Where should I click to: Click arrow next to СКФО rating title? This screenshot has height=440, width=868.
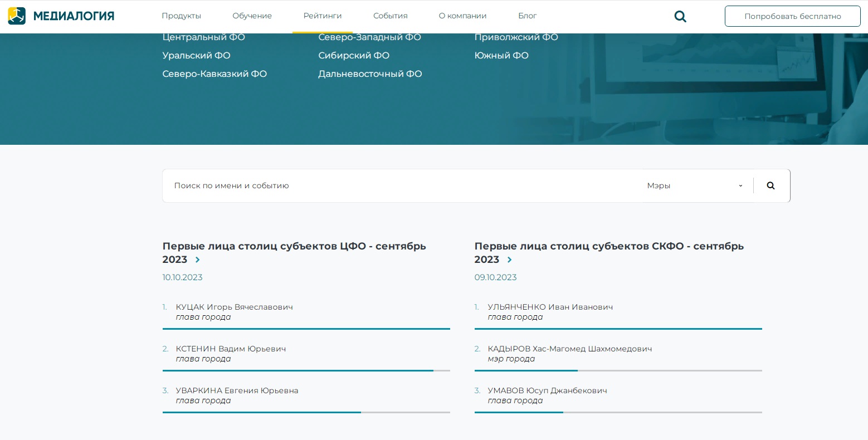509,260
